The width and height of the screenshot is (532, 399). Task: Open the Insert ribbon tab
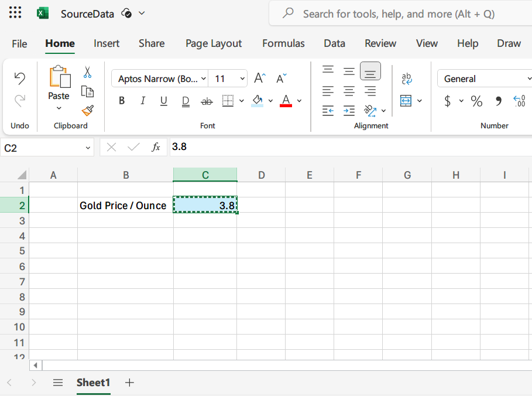[x=107, y=43]
